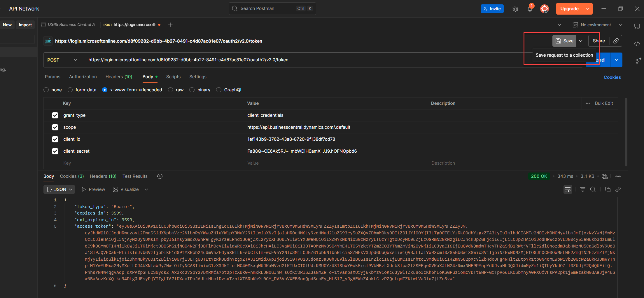Select the form-data body type
The width and height of the screenshot is (644, 298).
coord(70,90)
